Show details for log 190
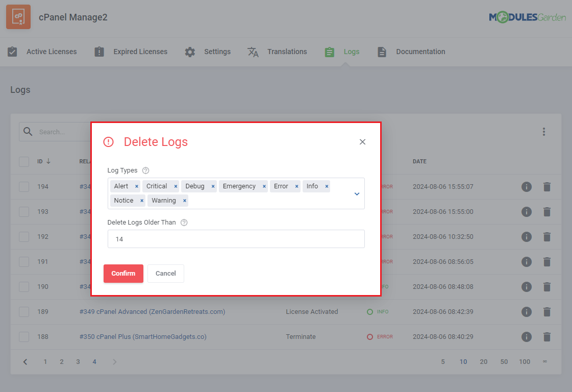 527,287
